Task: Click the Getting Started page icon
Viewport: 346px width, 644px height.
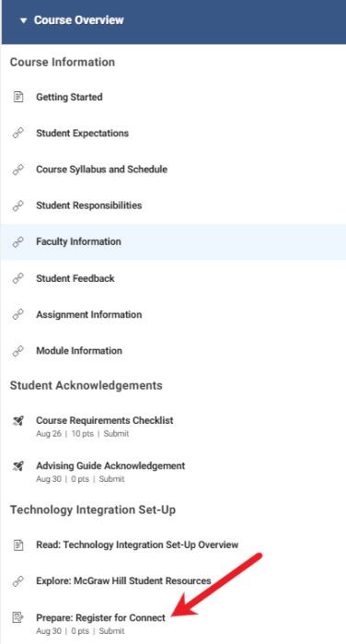Action: pyautogui.click(x=18, y=98)
